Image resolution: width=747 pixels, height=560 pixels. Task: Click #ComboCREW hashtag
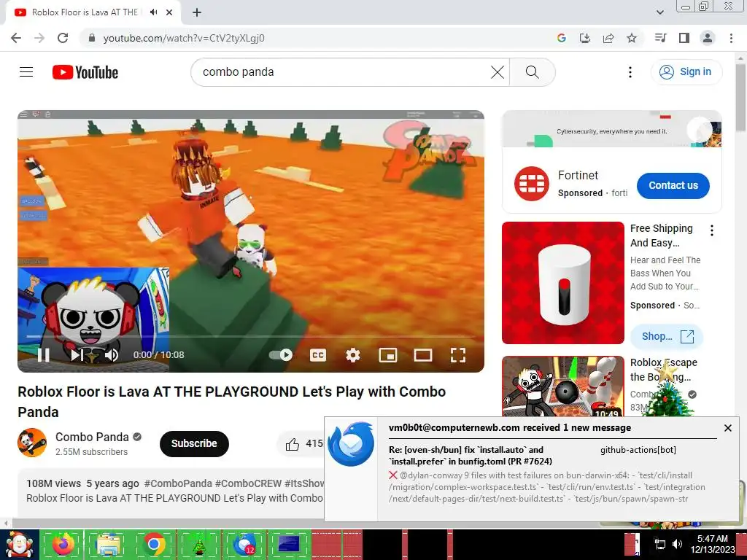point(248,483)
